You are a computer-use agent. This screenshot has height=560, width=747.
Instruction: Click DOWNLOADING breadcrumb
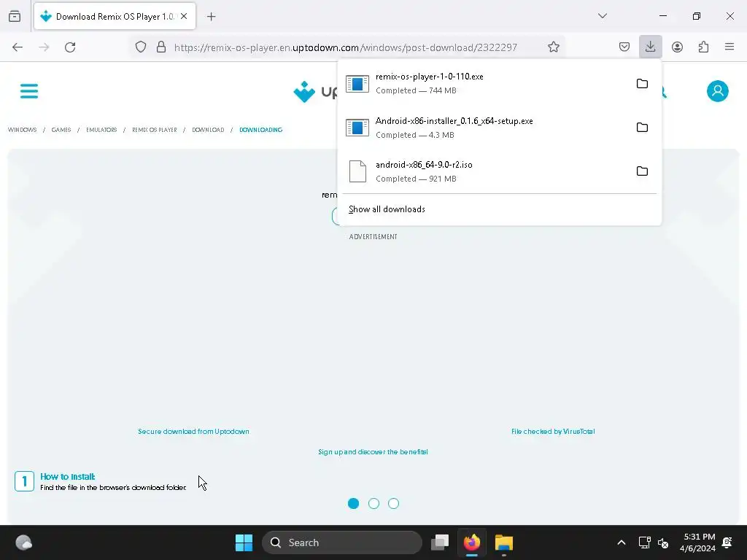(x=260, y=130)
